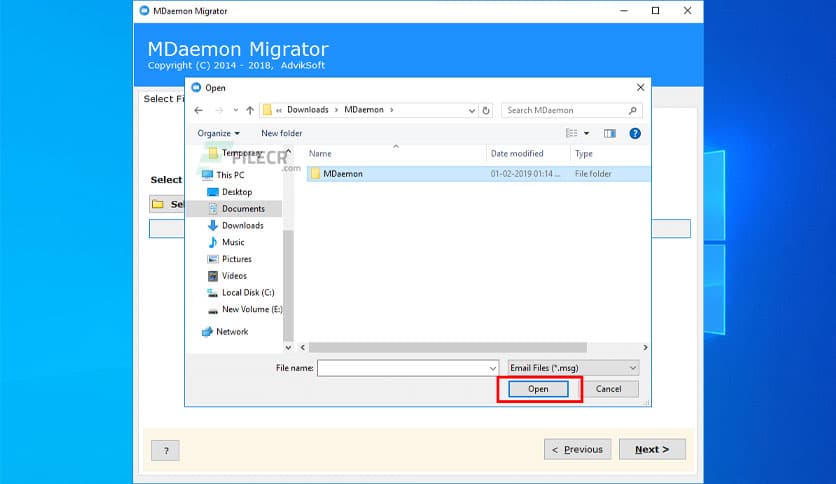
Task: Click the search magnifier icon
Action: tap(633, 110)
